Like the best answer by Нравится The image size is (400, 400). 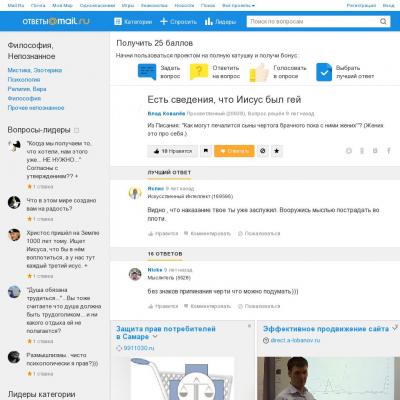[163, 234]
